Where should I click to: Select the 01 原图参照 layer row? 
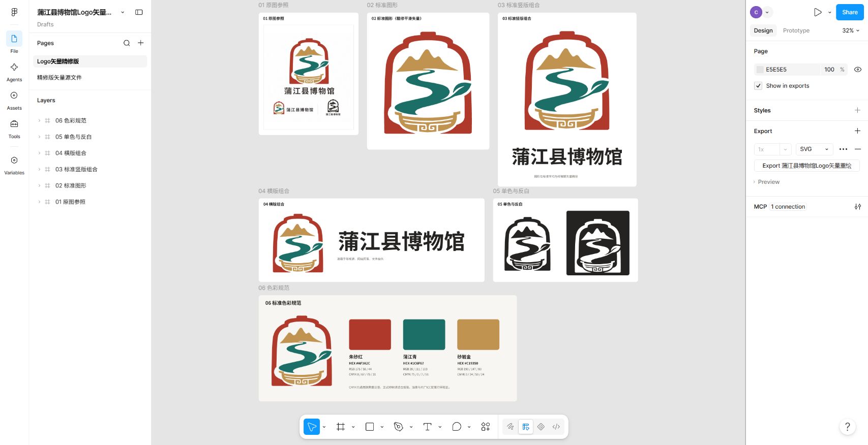pyautogui.click(x=90, y=202)
